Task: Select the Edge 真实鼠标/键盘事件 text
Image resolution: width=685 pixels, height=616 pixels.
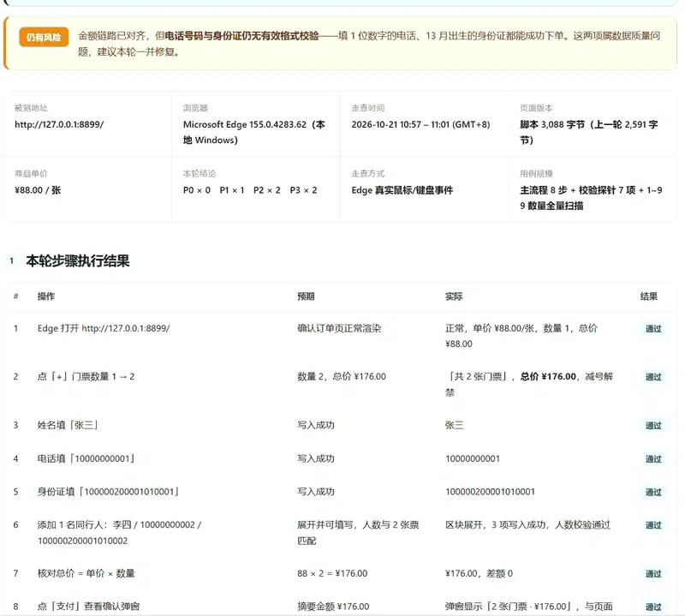Action: pos(402,190)
